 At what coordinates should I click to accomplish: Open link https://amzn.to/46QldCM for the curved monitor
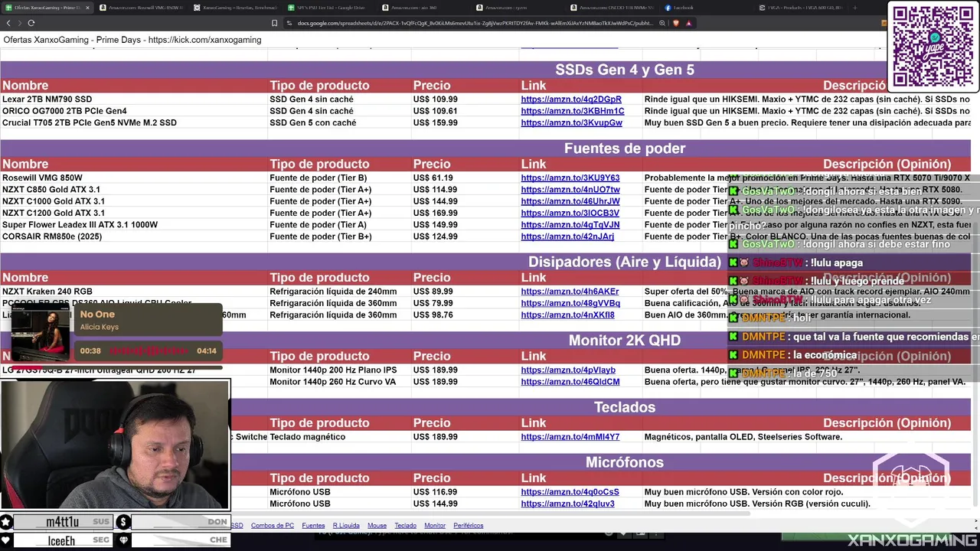pos(570,382)
